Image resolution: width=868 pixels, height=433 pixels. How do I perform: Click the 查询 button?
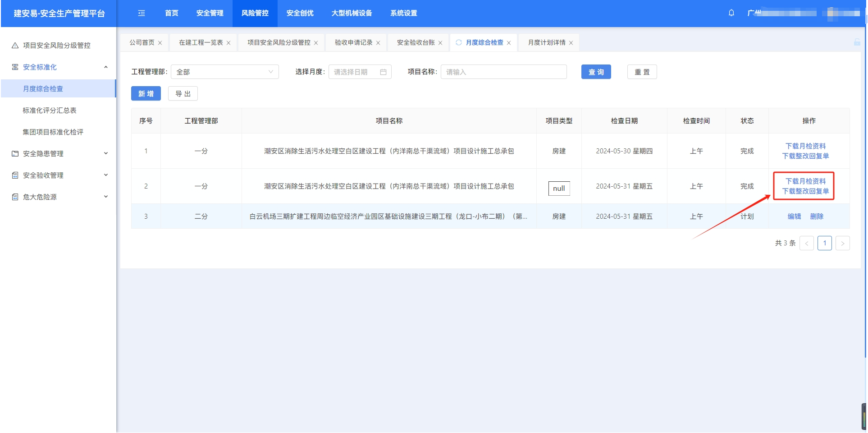[x=596, y=72]
